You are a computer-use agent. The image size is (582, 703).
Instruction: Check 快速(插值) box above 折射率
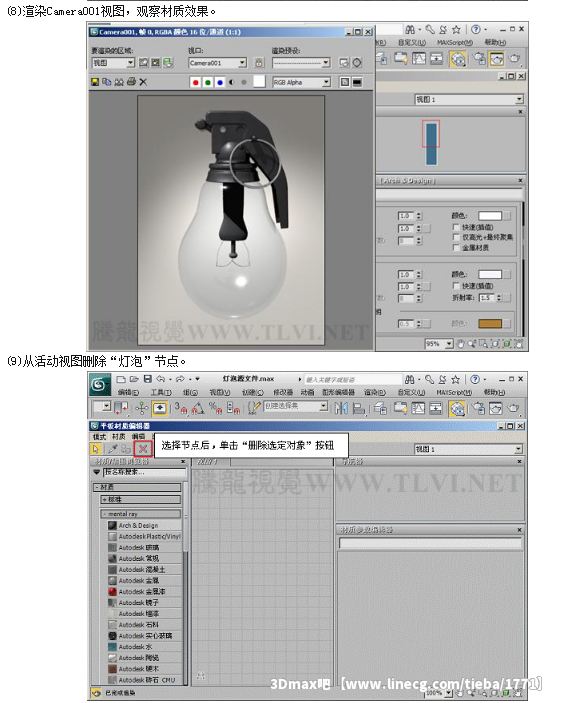[456, 286]
